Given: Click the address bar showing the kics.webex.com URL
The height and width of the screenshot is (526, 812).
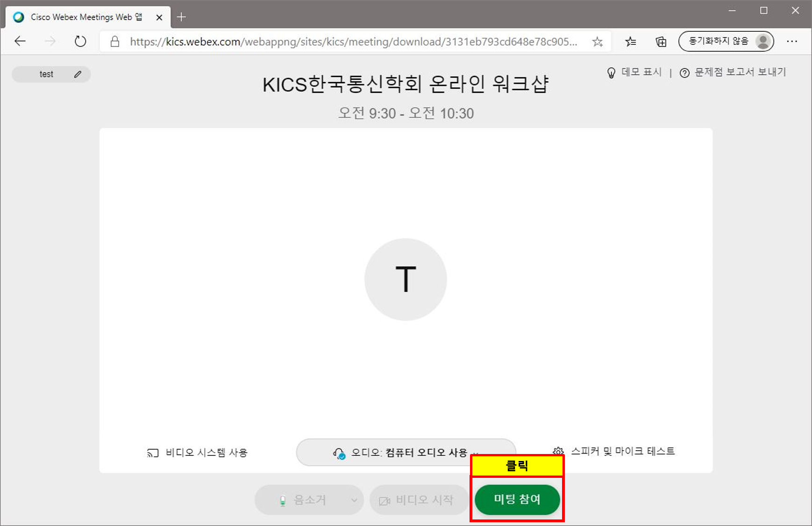Looking at the screenshot, I should pos(353,42).
